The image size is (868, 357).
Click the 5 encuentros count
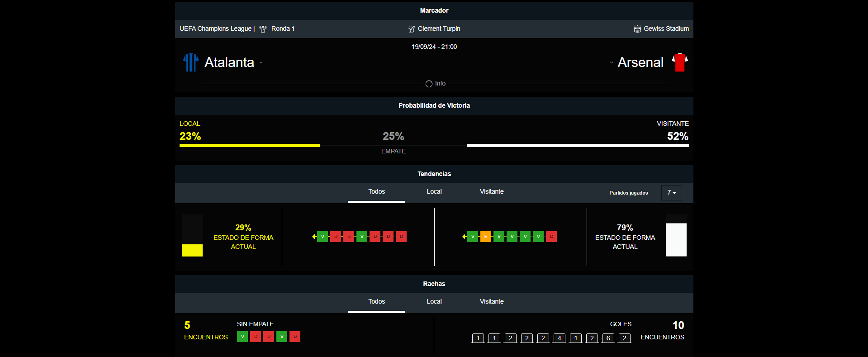pos(187,325)
